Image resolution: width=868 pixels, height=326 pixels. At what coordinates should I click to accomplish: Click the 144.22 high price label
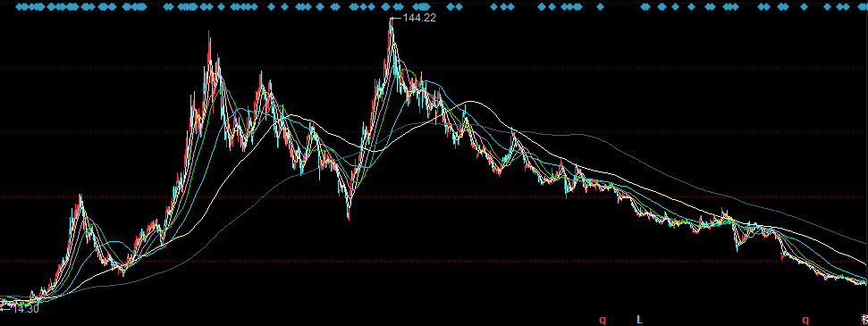pyautogui.click(x=419, y=18)
